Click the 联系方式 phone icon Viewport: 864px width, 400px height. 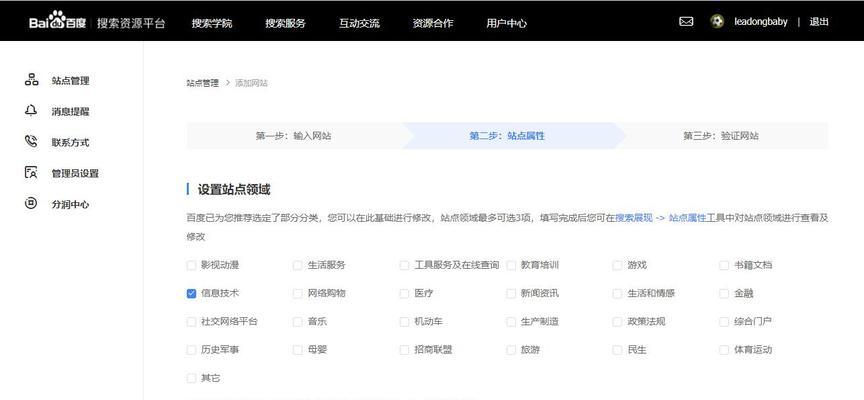pyautogui.click(x=31, y=142)
